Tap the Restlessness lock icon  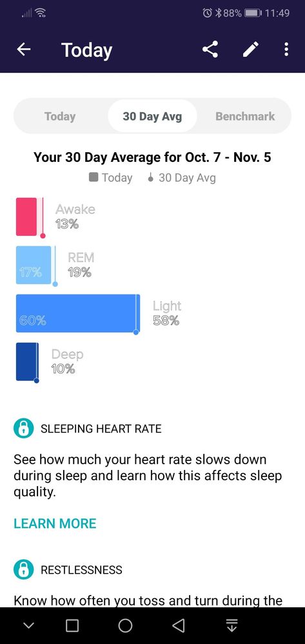tap(23, 570)
